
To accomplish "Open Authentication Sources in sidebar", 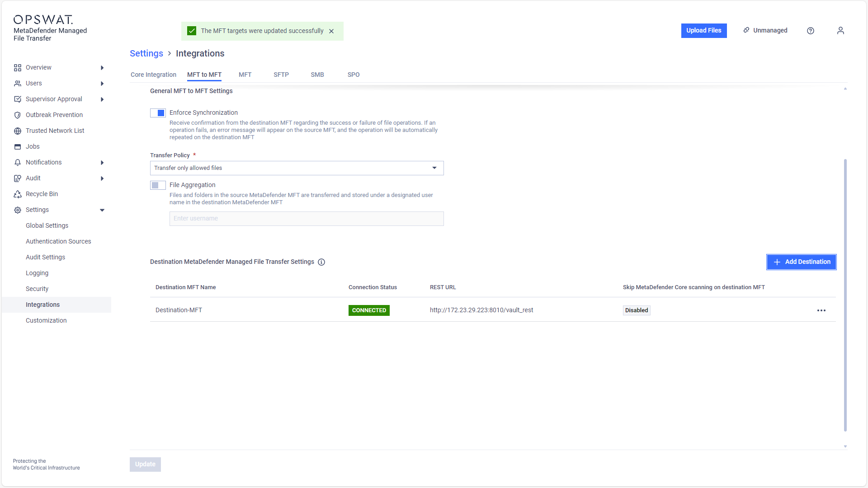I will click(58, 241).
